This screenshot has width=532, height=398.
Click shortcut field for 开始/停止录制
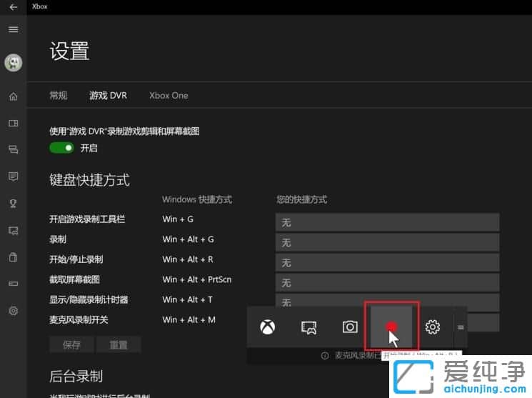[x=387, y=262]
